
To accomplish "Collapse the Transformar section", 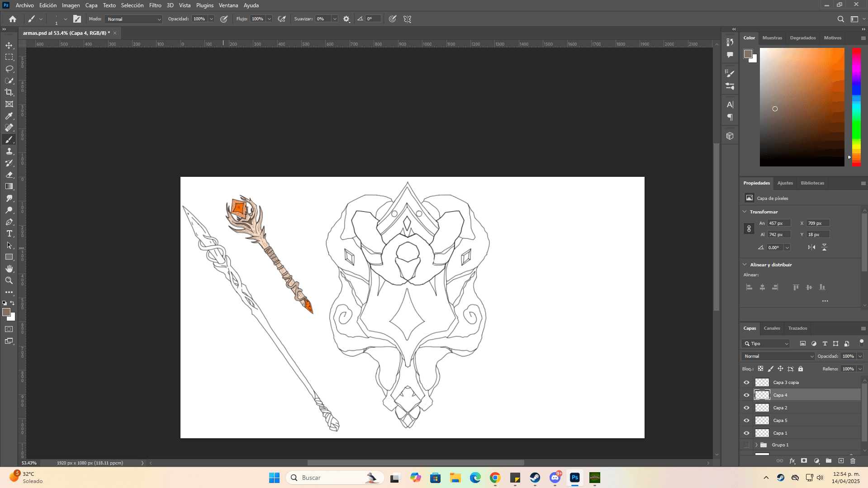I will pos(745,212).
